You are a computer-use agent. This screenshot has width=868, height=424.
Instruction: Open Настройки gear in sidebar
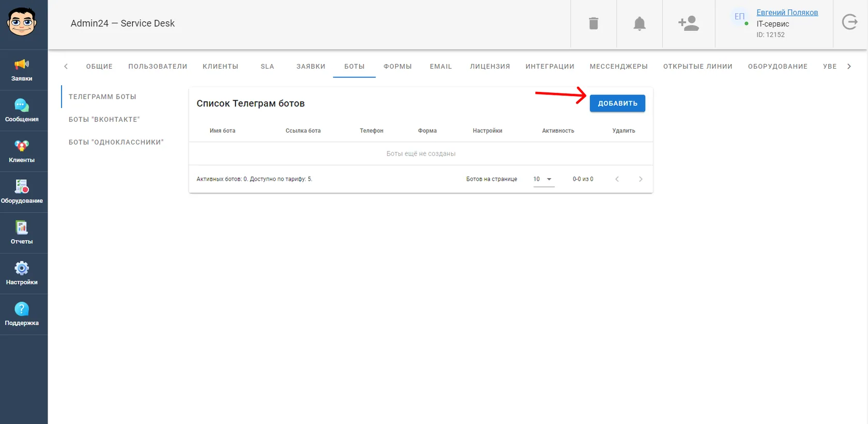22,274
